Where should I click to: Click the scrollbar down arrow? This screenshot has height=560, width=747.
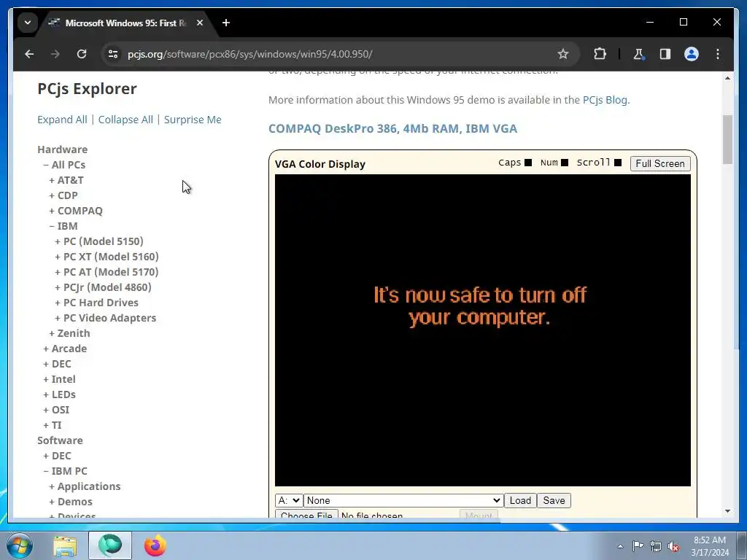point(727,511)
